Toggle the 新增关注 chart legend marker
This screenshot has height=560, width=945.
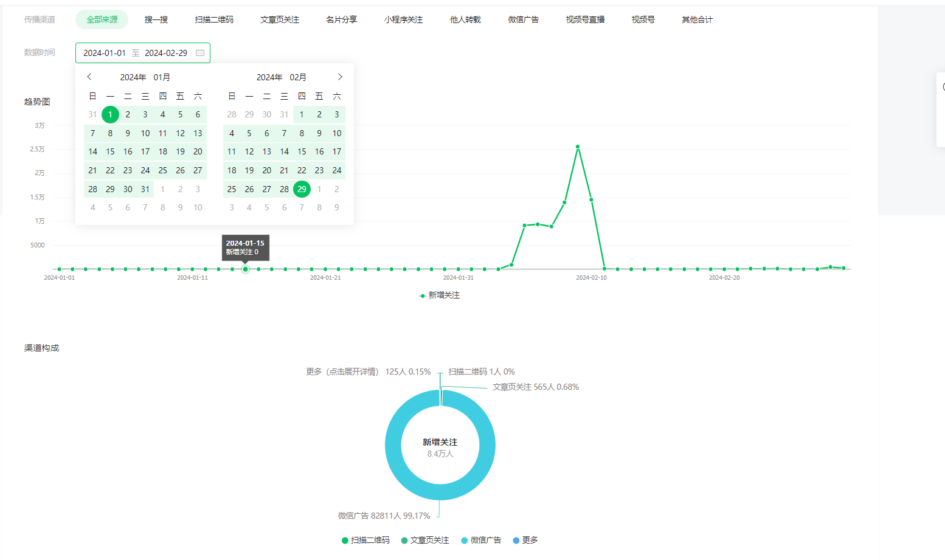click(423, 296)
